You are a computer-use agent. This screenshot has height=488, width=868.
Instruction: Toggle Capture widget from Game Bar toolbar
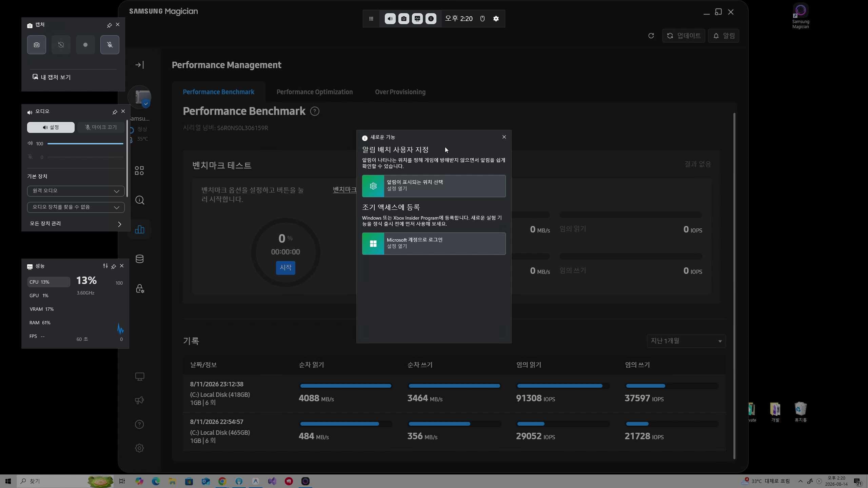click(x=404, y=19)
